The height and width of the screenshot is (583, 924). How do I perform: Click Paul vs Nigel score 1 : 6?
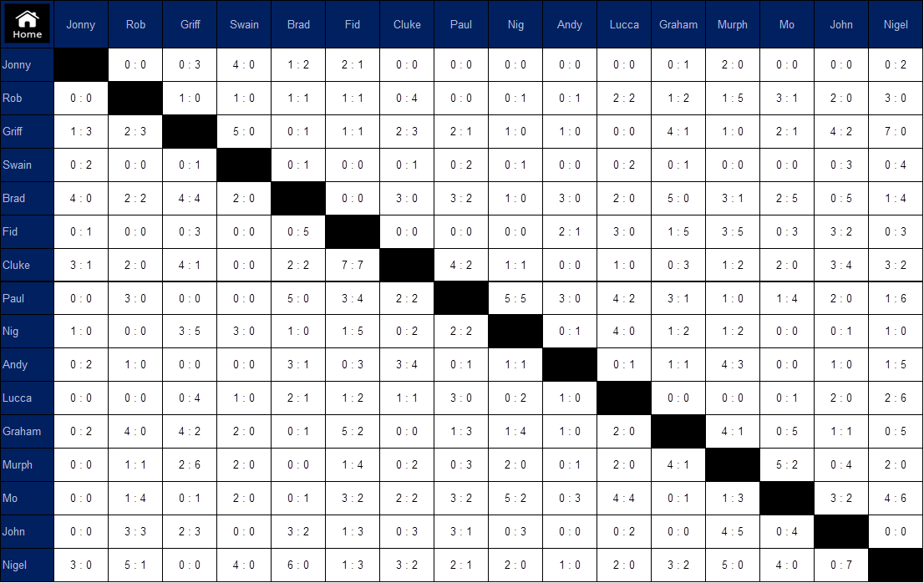(x=896, y=298)
